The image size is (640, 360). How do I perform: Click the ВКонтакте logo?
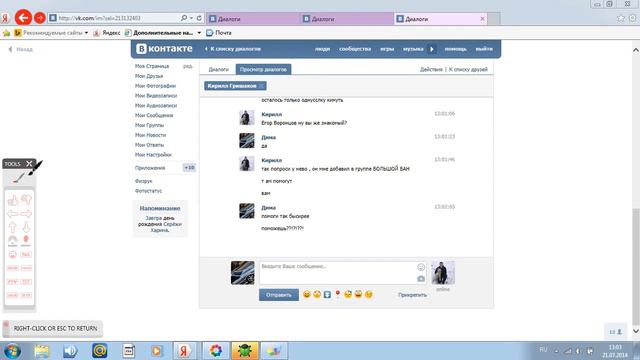click(164, 49)
